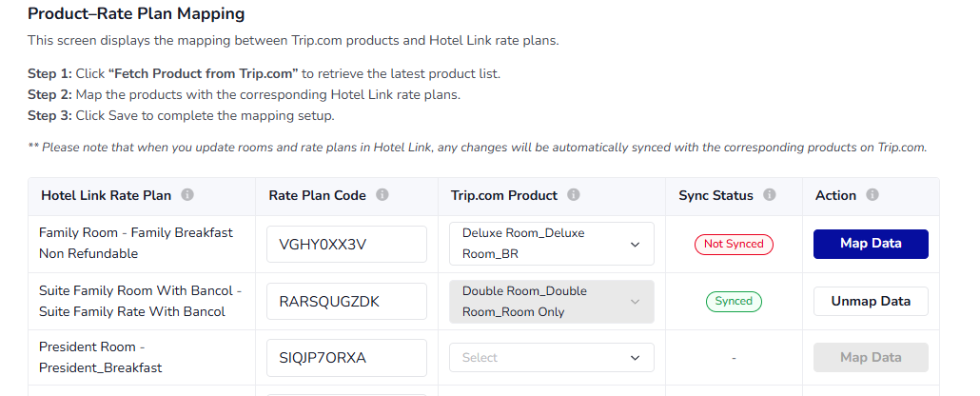Open the Deluxe Room_Deluxe Room_BR product dropdown
This screenshot has width=980, height=396.
click(x=552, y=244)
